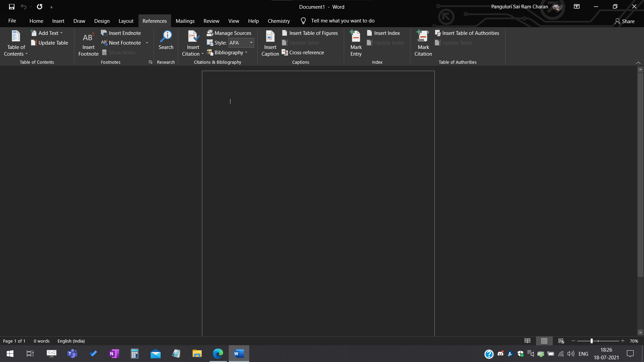Open the Mailings ribbon tab
This screenshot has width=644, height=362.
click(x=185, y=21)
